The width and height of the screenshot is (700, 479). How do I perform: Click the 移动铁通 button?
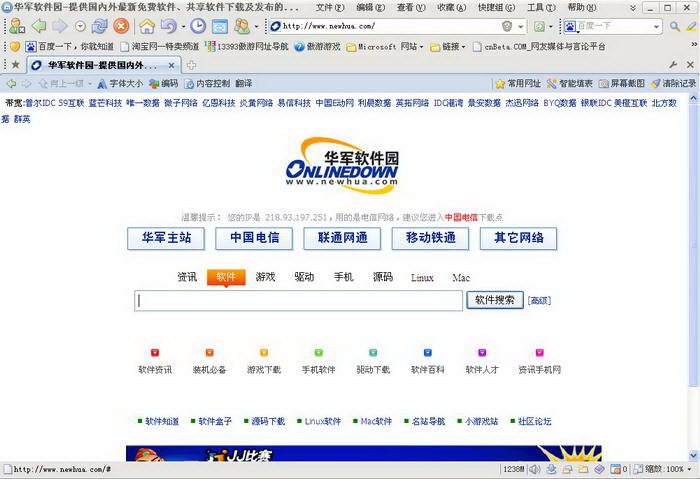(430, 238)
